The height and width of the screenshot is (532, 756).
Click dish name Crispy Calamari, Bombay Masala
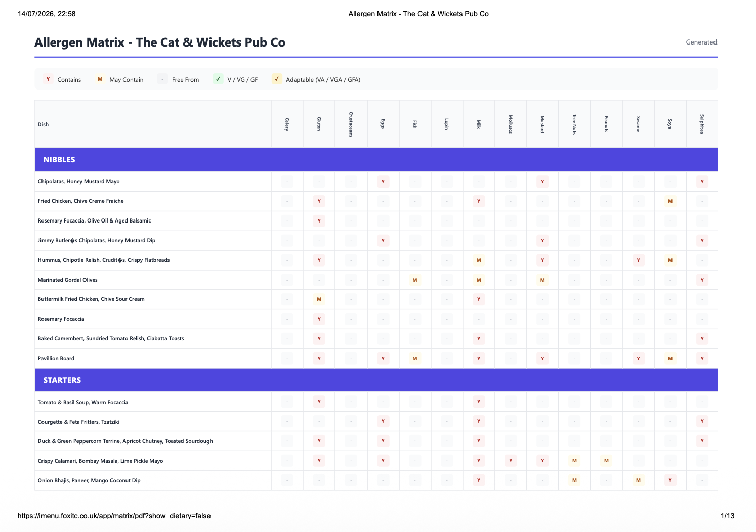coord(101,461)
